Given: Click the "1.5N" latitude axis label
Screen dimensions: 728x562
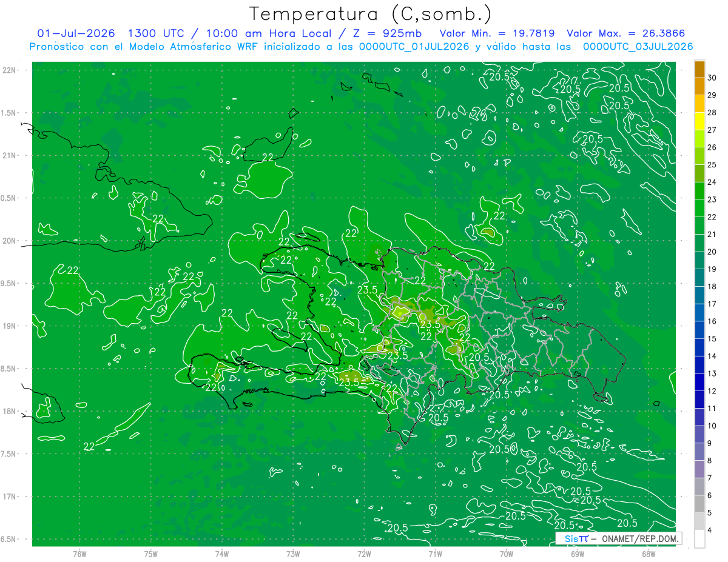Looking at the screenshot, I should click(9, 113).
